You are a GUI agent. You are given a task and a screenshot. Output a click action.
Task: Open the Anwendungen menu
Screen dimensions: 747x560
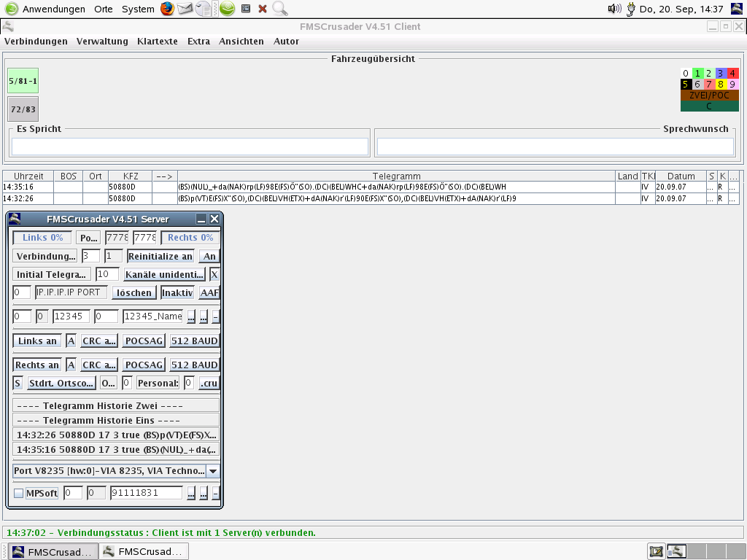click(x=53, y=9)
